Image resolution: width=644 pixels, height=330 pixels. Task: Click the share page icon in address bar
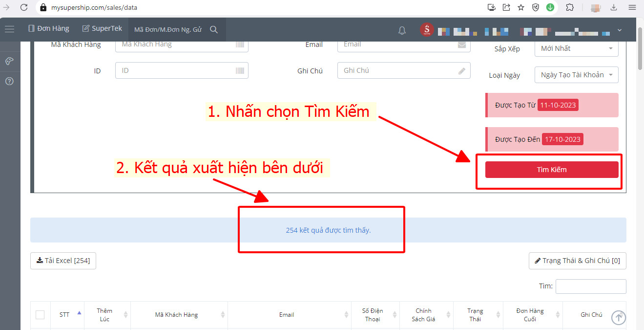click(x=506, y=7)
